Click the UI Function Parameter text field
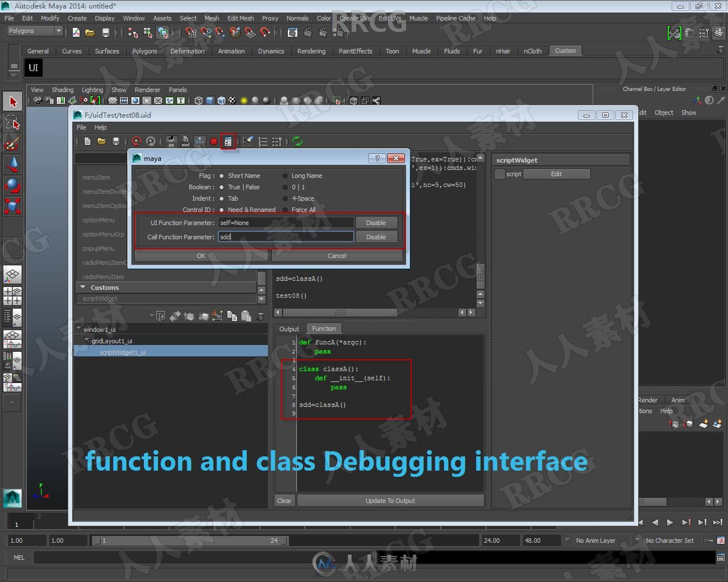This screenshot has height=582, width=728. point(286,223)
